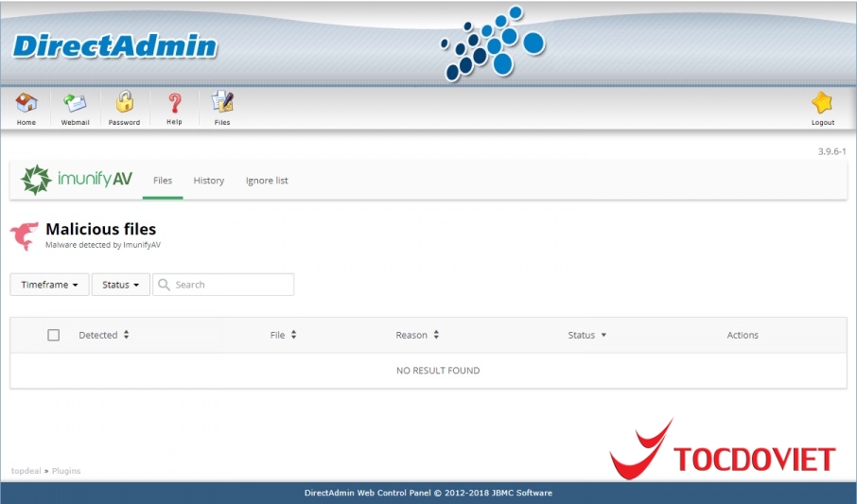Click the search magnifier icon
Image resolution: width=857 pixels, height=504 pixels.
[x=164, y=285]
